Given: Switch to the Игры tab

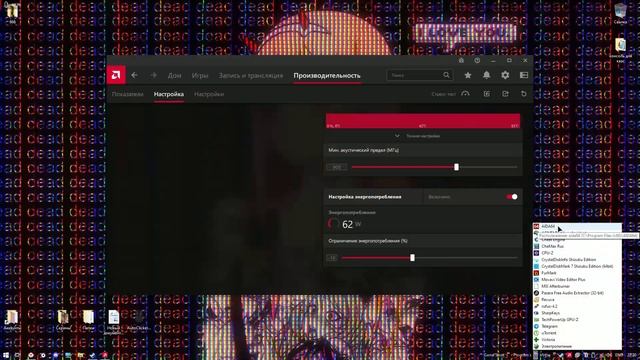Looking at the screenshot, I should coord(200,76).
